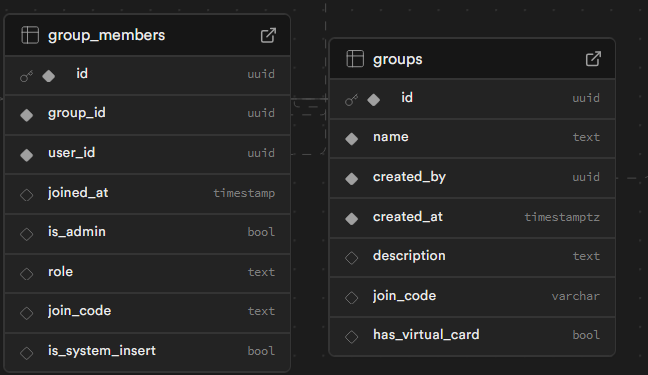Click primary key icon in groups id row

click(x=351, y=100)
